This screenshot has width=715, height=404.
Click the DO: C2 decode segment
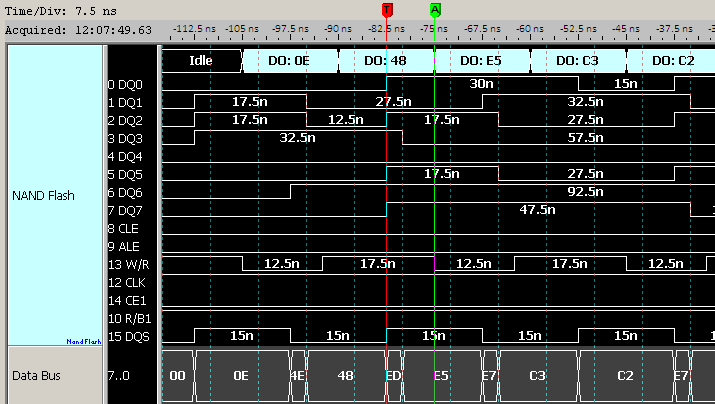tap(671, 61)
